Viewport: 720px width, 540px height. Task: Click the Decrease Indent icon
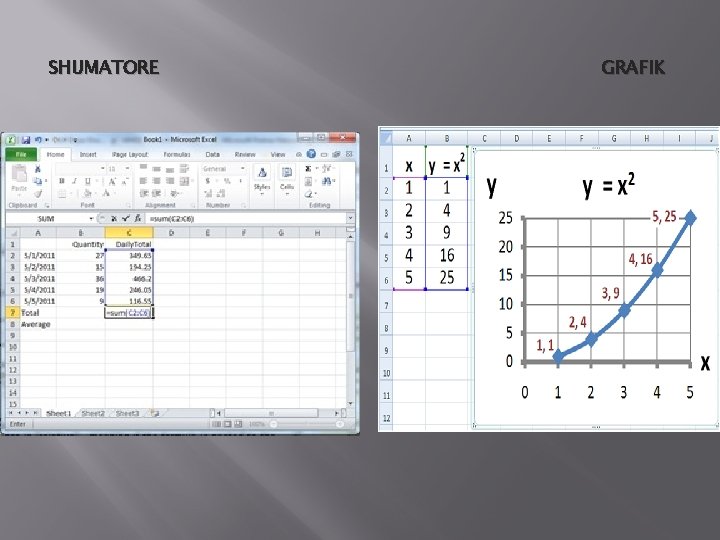tap(144, 194)
